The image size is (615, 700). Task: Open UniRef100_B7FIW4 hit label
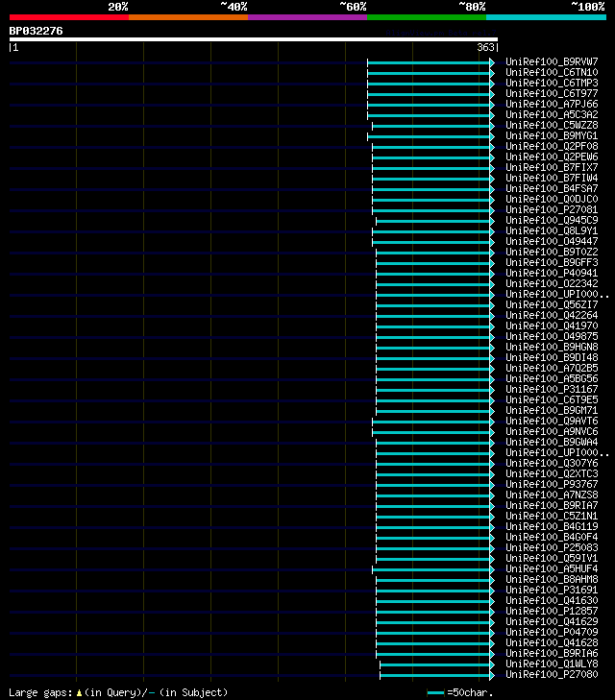pos(552,179)
